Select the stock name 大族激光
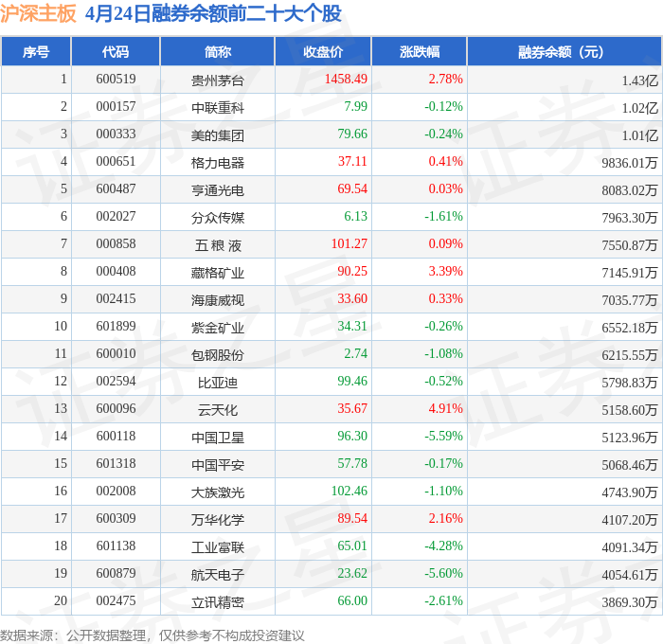Screen dimensions: 663x644 (217, 492)
